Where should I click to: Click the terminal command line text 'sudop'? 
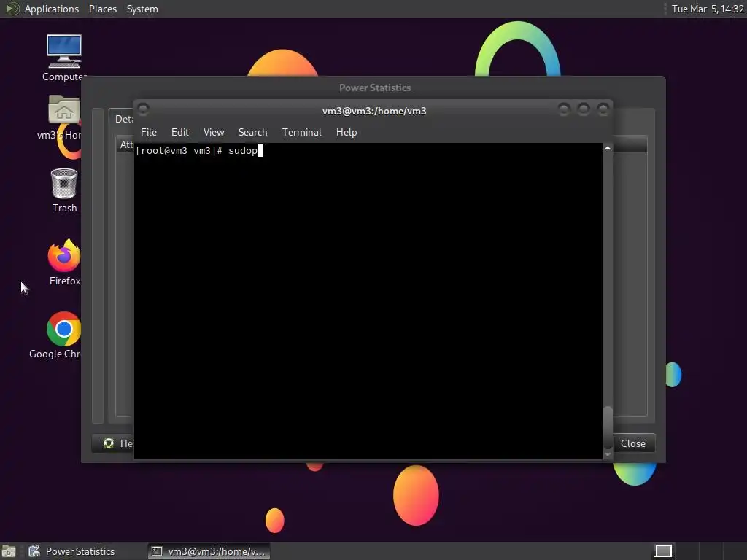(x=243, y=151)
